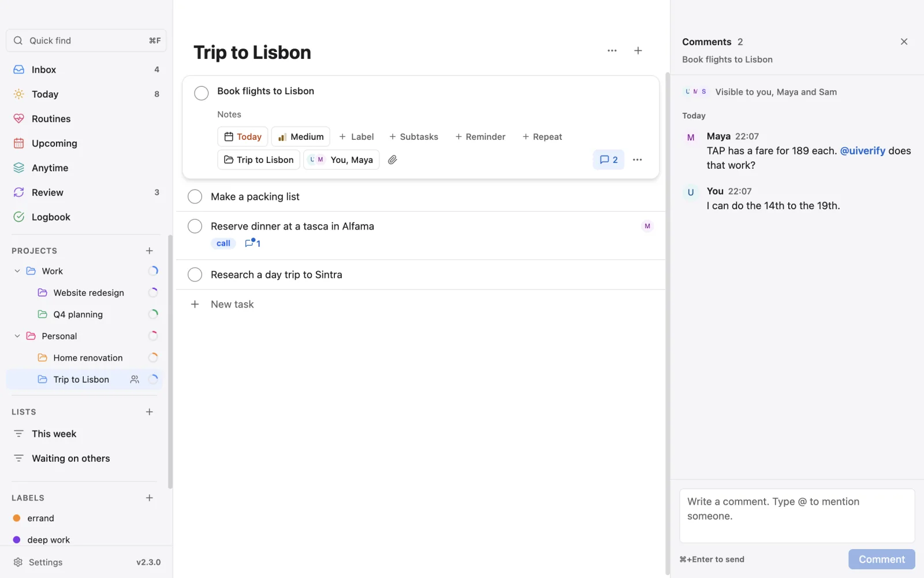Click the U avatar beside your comment
This screenshot has width=924, height=578.
tap(691, 192)
